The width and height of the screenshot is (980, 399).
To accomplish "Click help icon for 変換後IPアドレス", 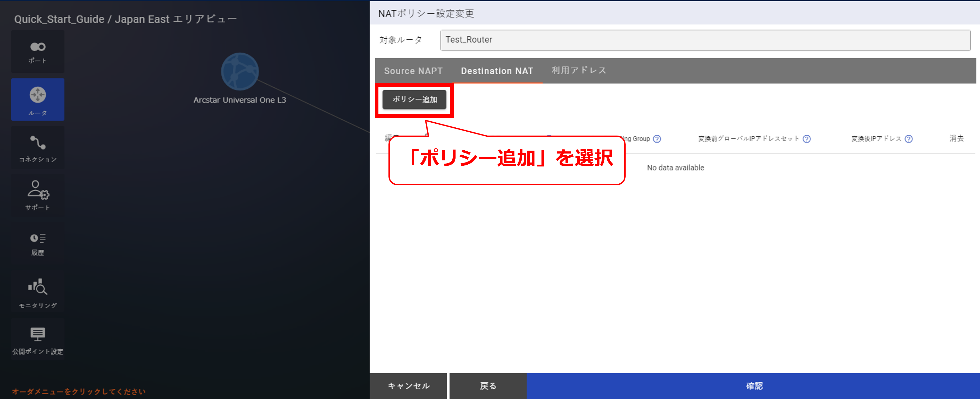I will coord(908,139).
